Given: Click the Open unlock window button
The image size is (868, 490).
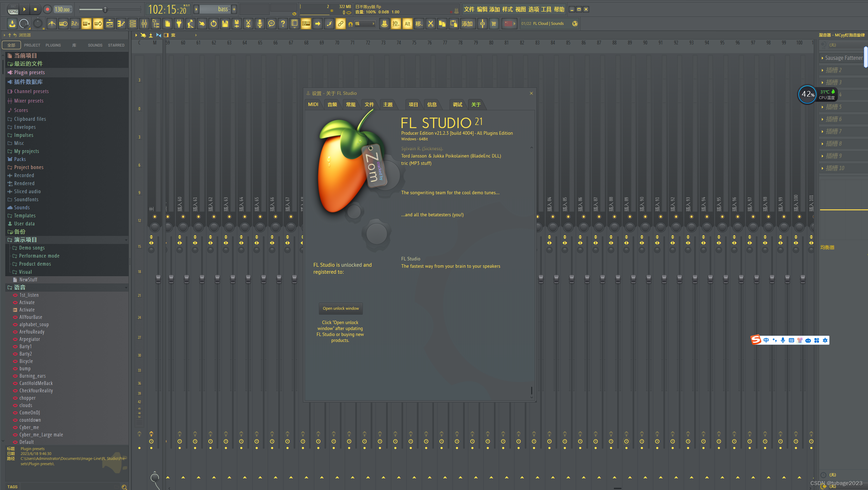Looking at the screenshot, I should (x=341, y=308).
